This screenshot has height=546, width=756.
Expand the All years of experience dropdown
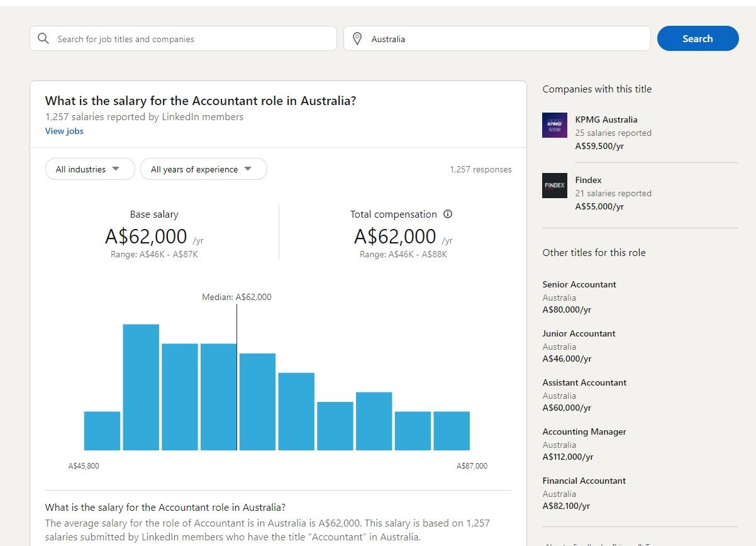tap(203, 169)
